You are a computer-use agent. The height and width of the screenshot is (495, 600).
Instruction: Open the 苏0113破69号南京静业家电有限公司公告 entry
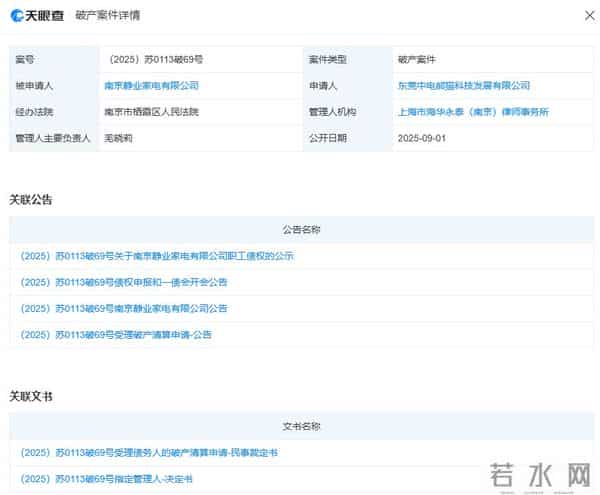[x=124, y=308]
